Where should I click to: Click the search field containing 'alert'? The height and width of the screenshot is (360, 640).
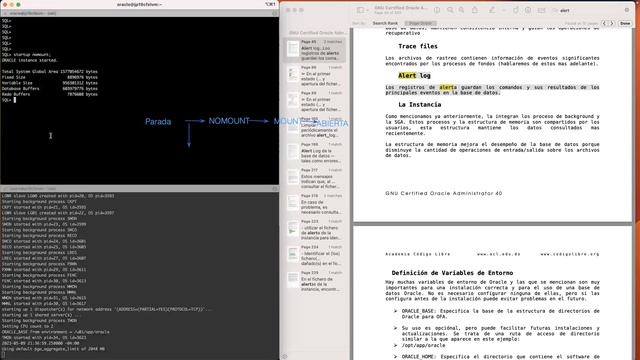coord(591,10)
